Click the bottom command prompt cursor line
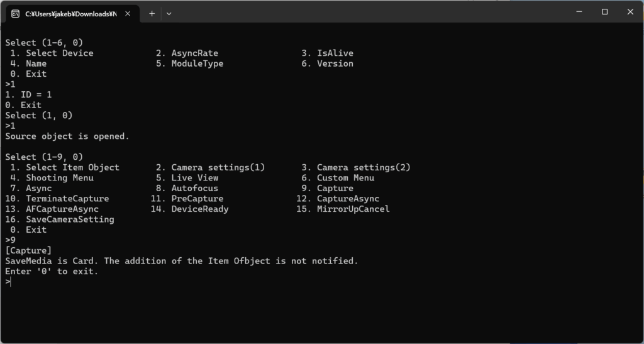Image resolution: width=644 pixels, height=344 pixels. point(9,282)
